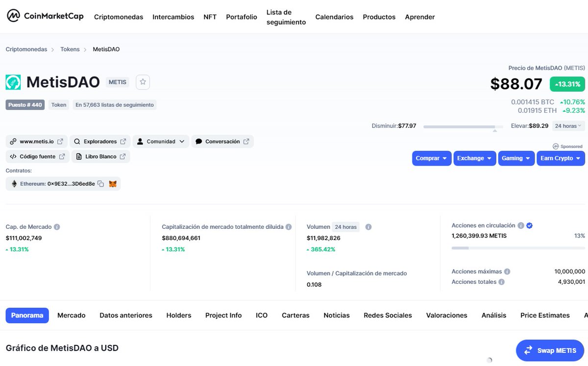Click the MetisDAO token logo
The height and width of the screenshot is (366, 588).
pos(13,82)
